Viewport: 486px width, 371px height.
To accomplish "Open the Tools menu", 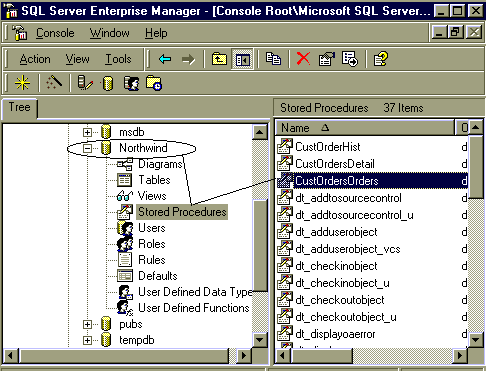I will (118, 59).
